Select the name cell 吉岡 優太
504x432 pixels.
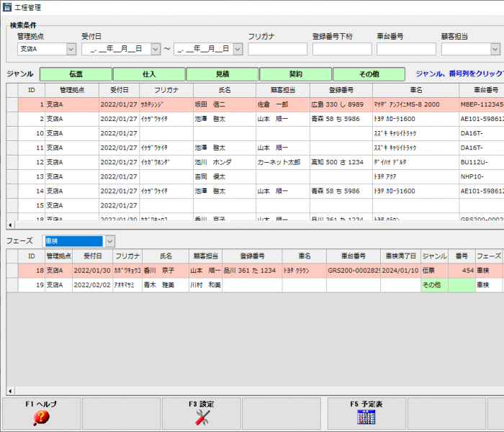[x=225, y=177]
